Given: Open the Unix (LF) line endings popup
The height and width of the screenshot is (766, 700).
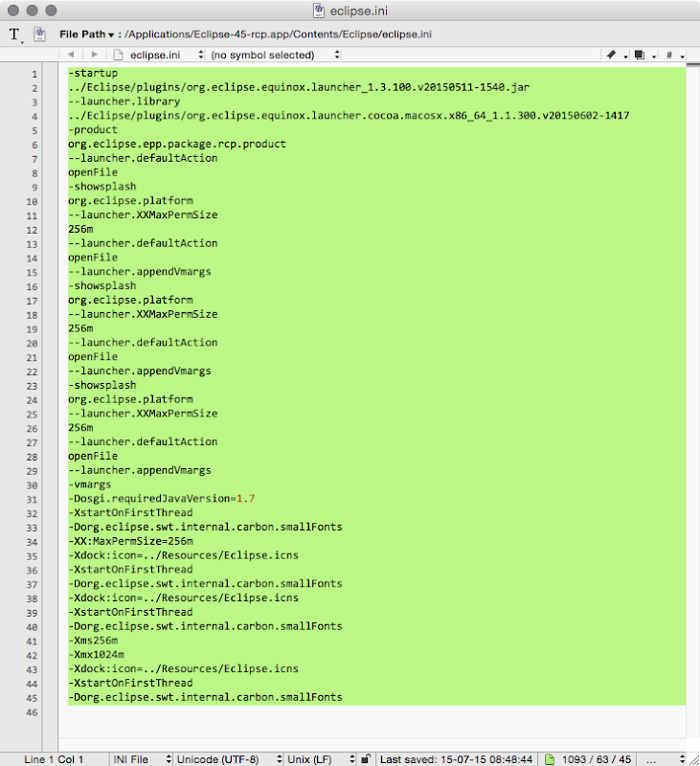Looking at the screenshot, I should click(x=321, y=759).
